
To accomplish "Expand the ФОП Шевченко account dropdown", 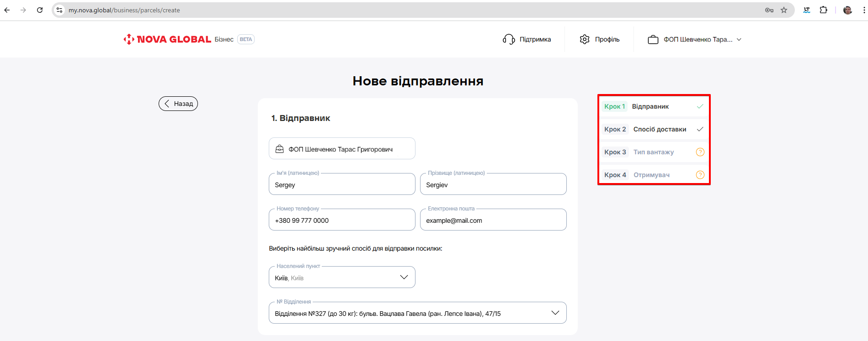I will click(x=739, y=40).
